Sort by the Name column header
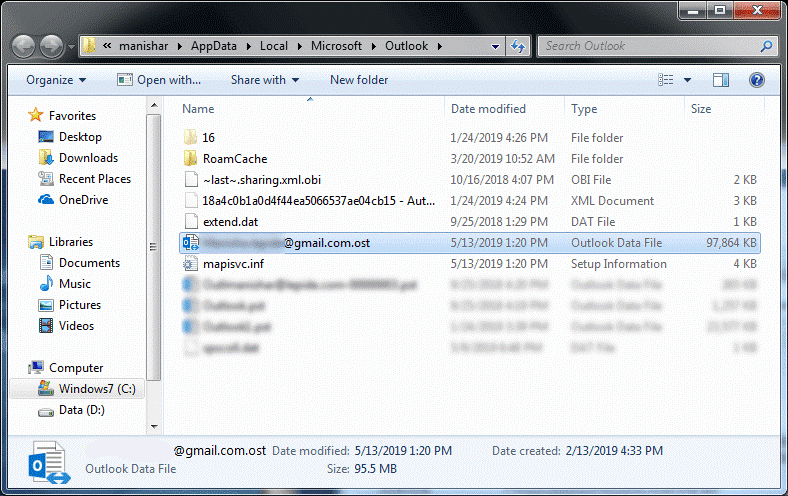Image resolution: width=788 pixels, height=496 pixels. click(x=198, y=109)
